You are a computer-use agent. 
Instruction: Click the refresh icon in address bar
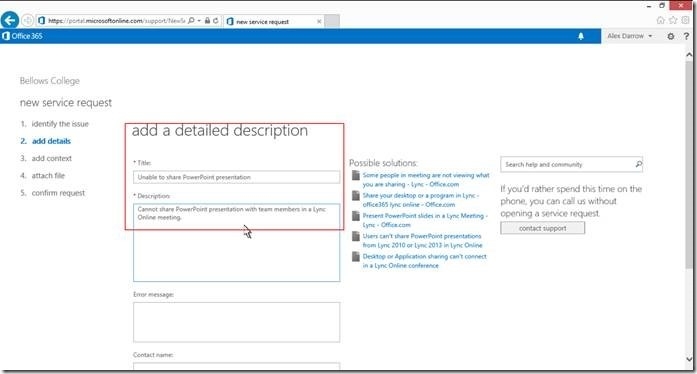[x=216, y=20]
